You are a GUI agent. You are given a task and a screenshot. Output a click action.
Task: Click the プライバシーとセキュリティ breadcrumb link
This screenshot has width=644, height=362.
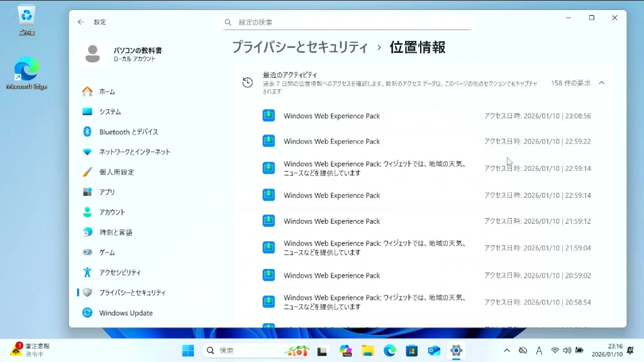(299, 47)
